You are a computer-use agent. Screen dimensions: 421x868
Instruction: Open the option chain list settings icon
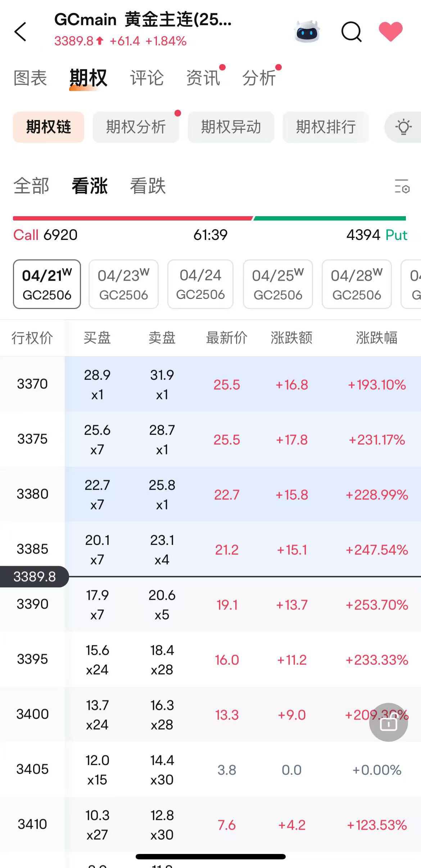tap(402, 186)
